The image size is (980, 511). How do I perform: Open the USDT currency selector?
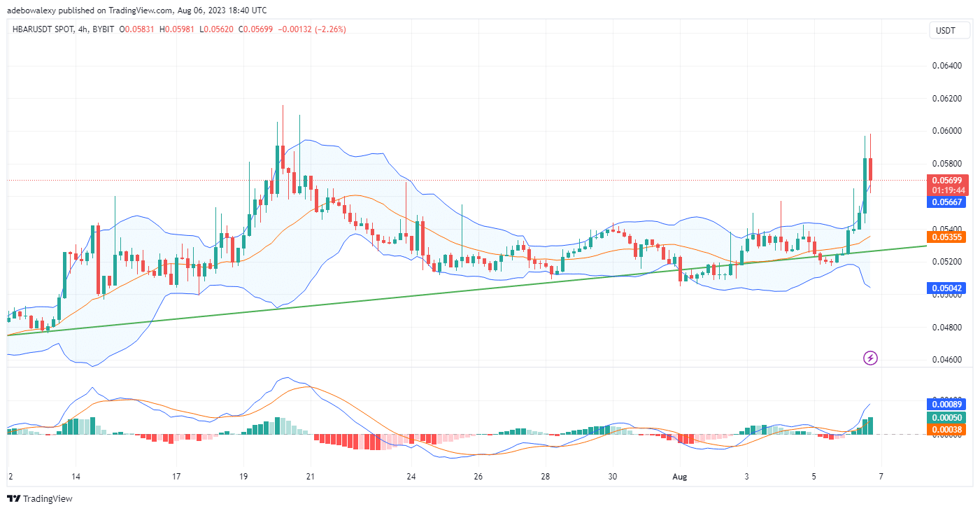click(950, 30)
